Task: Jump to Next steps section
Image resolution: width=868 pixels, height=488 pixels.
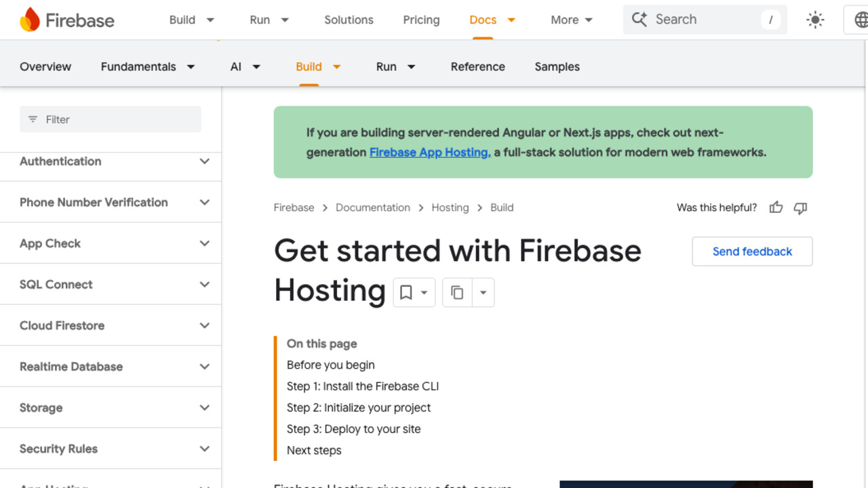Action: tap(314, 450)
